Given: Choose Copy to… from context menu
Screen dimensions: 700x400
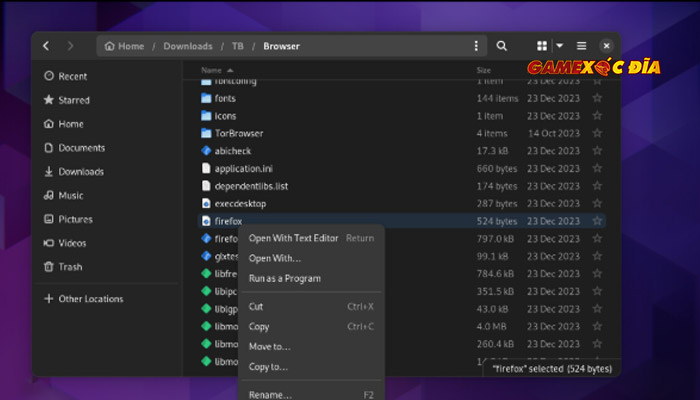Looking at the screenshot, I should click(x=311, y=367).
